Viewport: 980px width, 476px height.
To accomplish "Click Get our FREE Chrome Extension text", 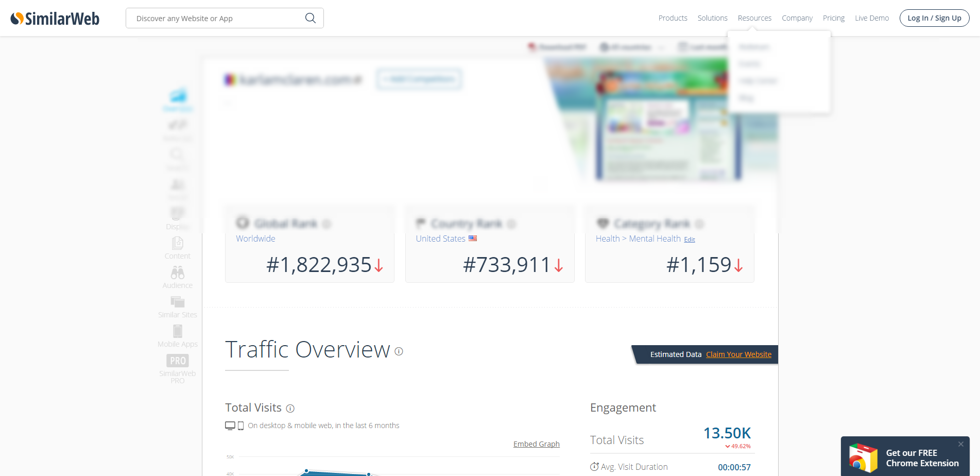I will click(x=922, y=458).
